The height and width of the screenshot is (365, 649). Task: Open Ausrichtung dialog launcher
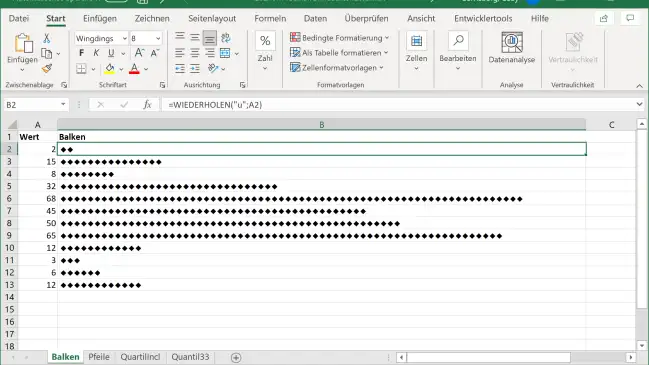[242, 85]
